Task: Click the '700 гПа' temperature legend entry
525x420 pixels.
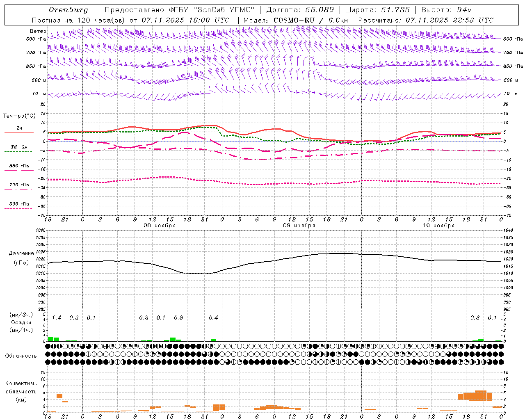Action: (x=19, y=185)
